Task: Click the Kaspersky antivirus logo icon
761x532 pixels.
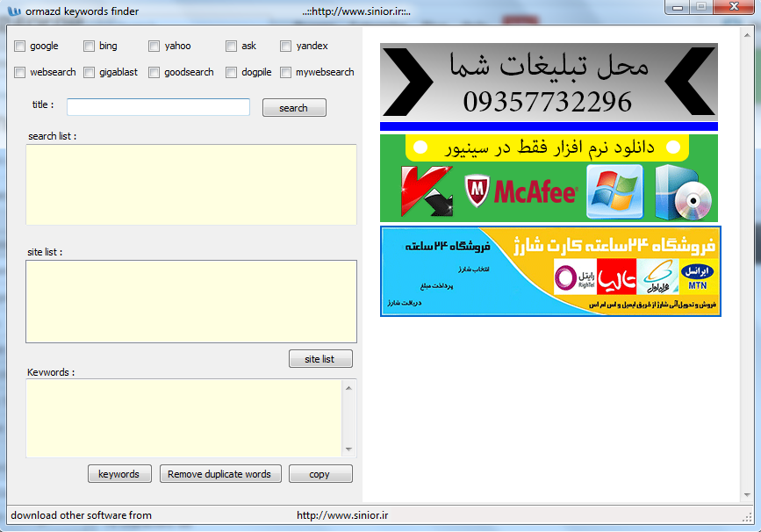Action: tap(429, 190)
